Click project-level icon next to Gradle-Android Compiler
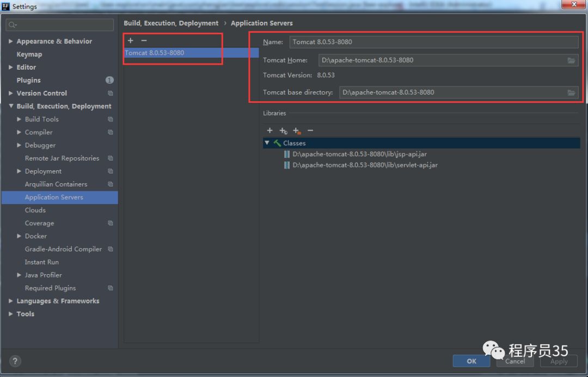This screenshot has height=377, width=588. [x=110, y=249]
